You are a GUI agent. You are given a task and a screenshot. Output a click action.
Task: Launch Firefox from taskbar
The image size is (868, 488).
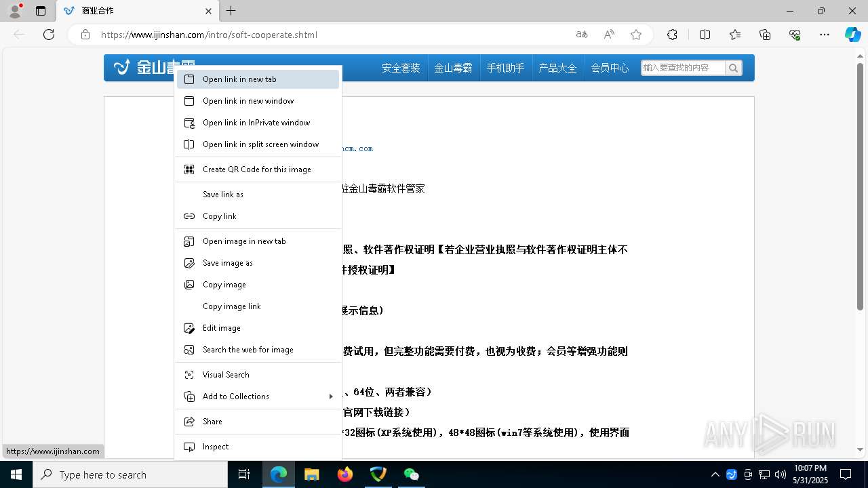pyautogui.click(x=345, y=474)
